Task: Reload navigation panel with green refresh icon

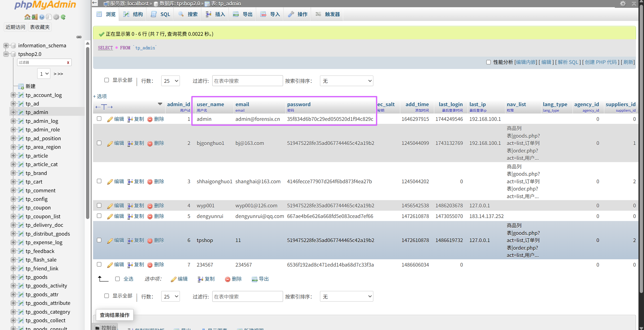Action: [63, 17]
